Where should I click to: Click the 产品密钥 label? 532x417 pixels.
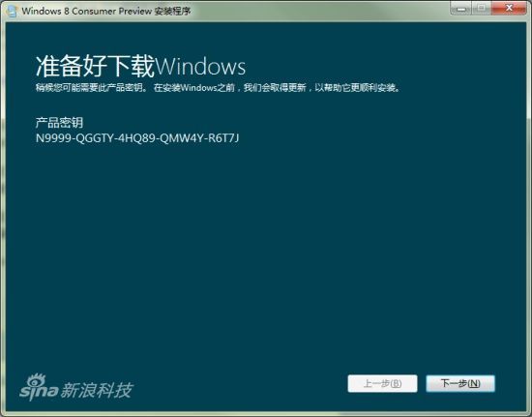(x=59, y=123)
